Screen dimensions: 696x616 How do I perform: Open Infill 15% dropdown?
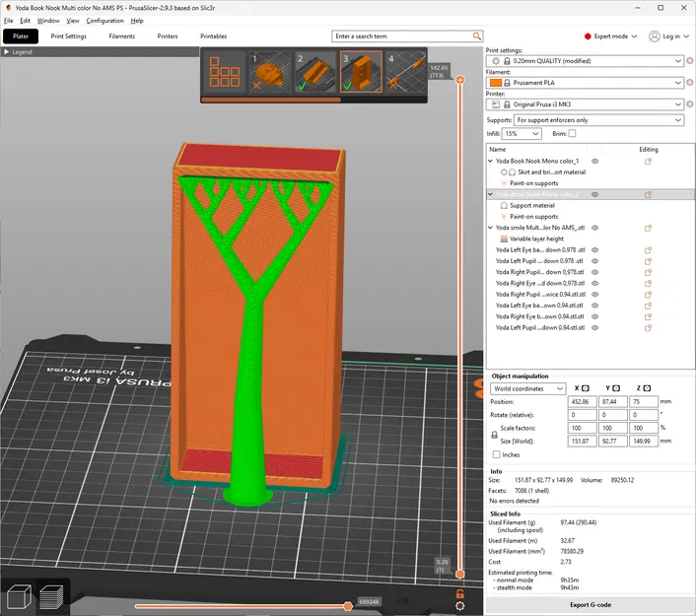pos(522,133)
